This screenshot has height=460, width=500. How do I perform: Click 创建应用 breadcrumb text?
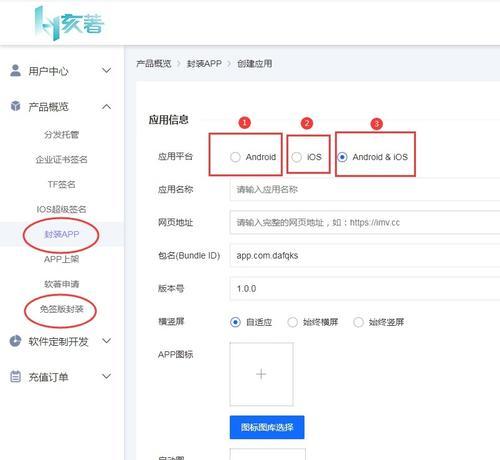255,63
